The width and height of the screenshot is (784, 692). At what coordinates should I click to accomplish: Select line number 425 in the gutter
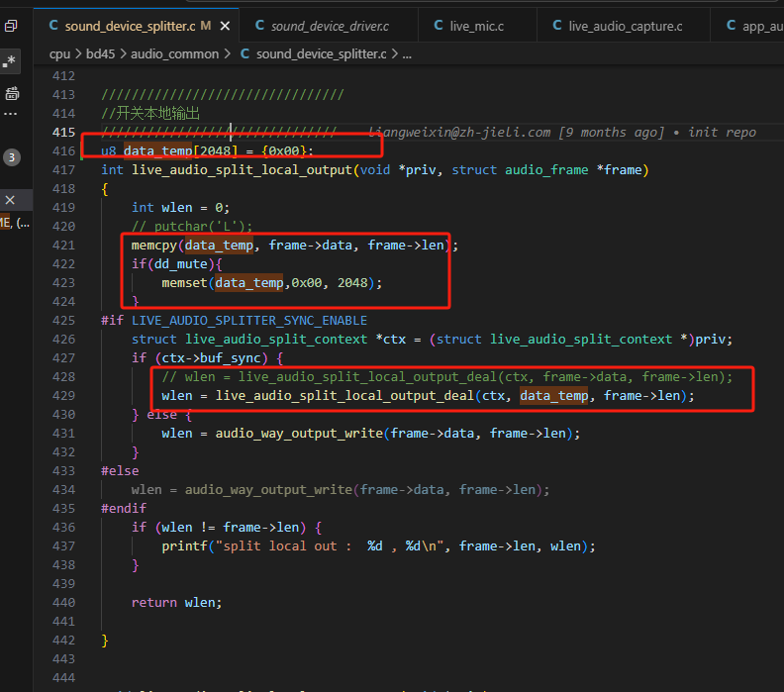click(63, 321)
